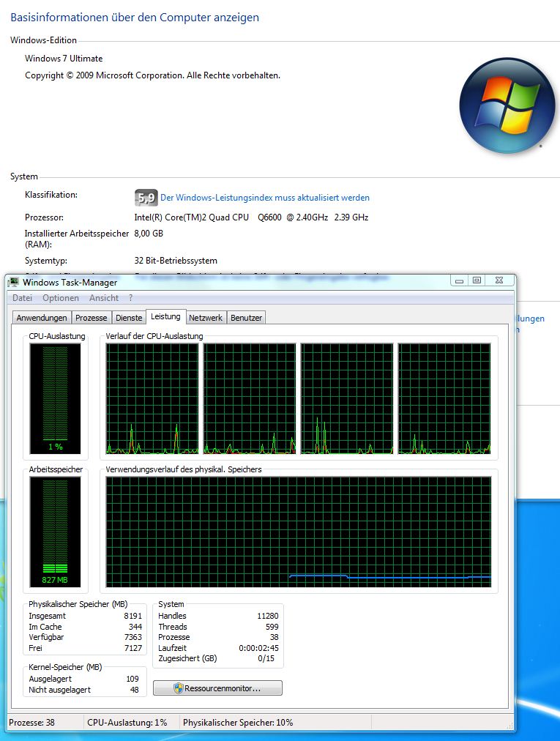Switch to the Benutzer tab
This screenshot has height=741, width=560.
[246, 318]
